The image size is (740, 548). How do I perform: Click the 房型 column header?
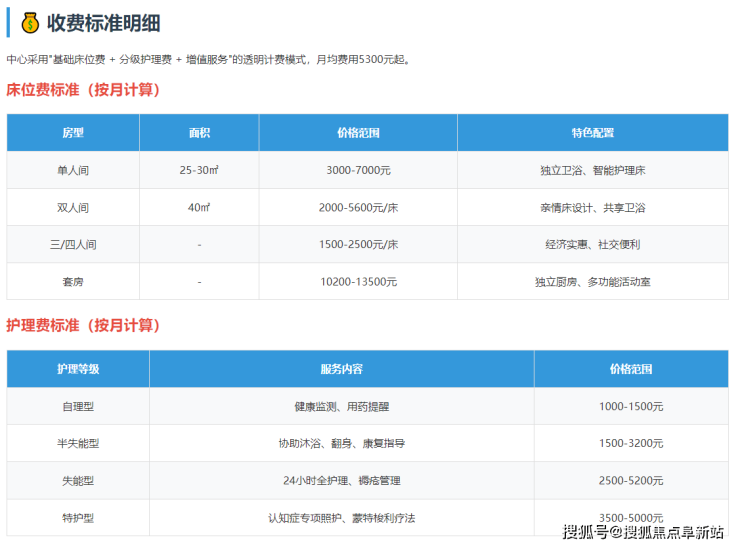tap(73, 133)
